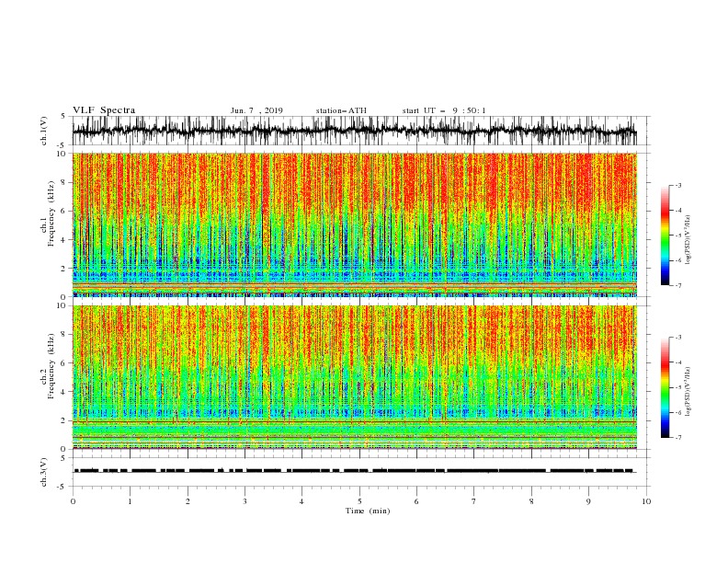Click time axis tick label "5"

click(x=359, y=501)
